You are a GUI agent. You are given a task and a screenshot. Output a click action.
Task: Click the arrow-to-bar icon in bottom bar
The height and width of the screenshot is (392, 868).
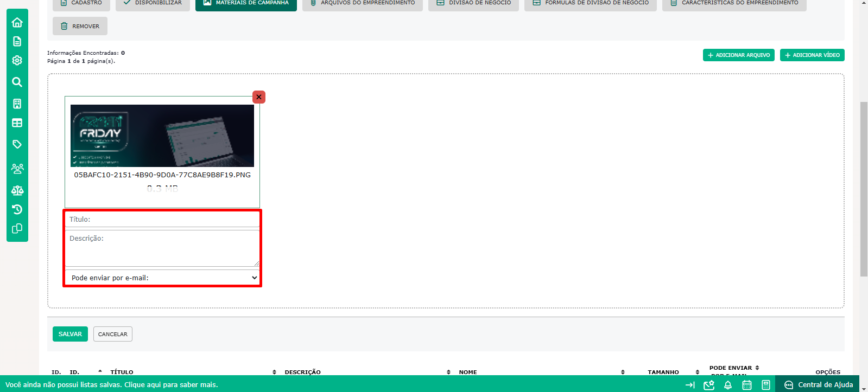[690, 385]
